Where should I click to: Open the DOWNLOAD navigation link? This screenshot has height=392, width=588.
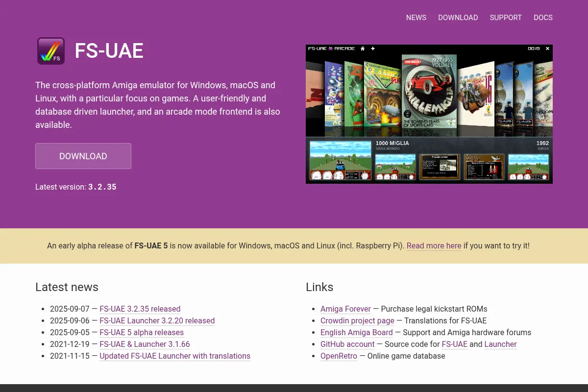point(458,18)
